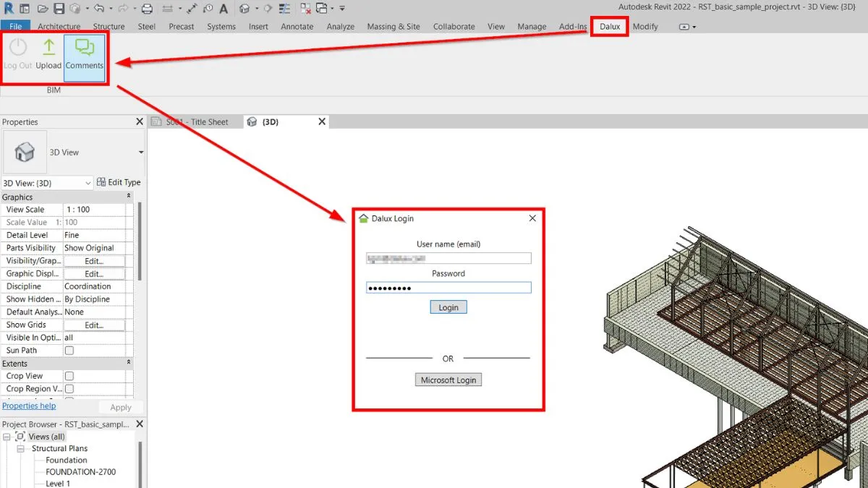Open the Properties help link
The image size is (868, 488).
click(29, 406)
